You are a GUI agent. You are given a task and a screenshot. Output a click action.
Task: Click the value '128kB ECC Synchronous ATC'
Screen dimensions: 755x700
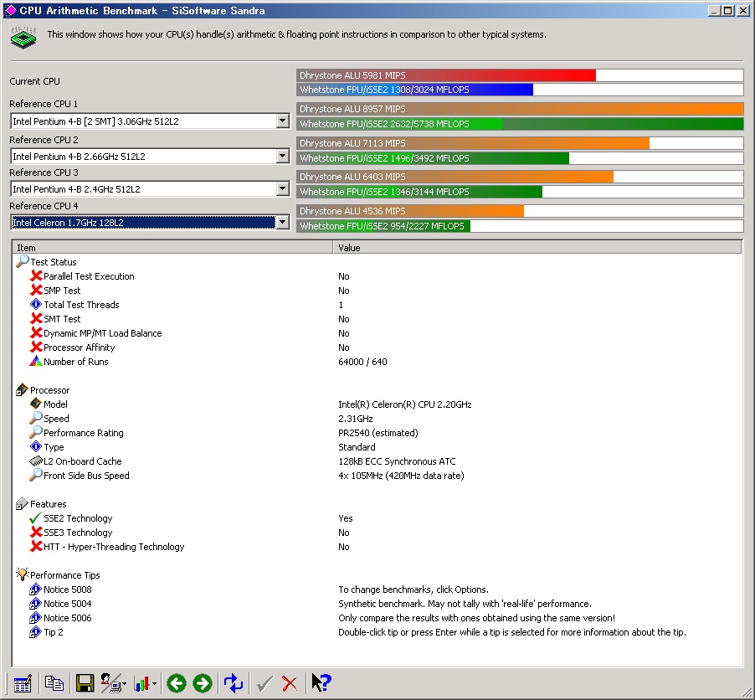tap(397, 461)
